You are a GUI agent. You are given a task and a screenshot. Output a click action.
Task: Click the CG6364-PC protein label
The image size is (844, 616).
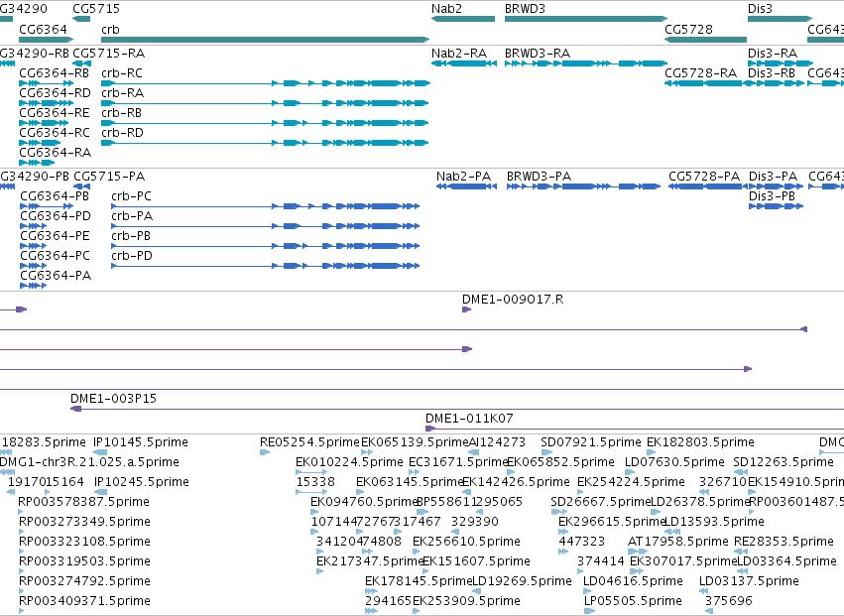pos(55,255)
